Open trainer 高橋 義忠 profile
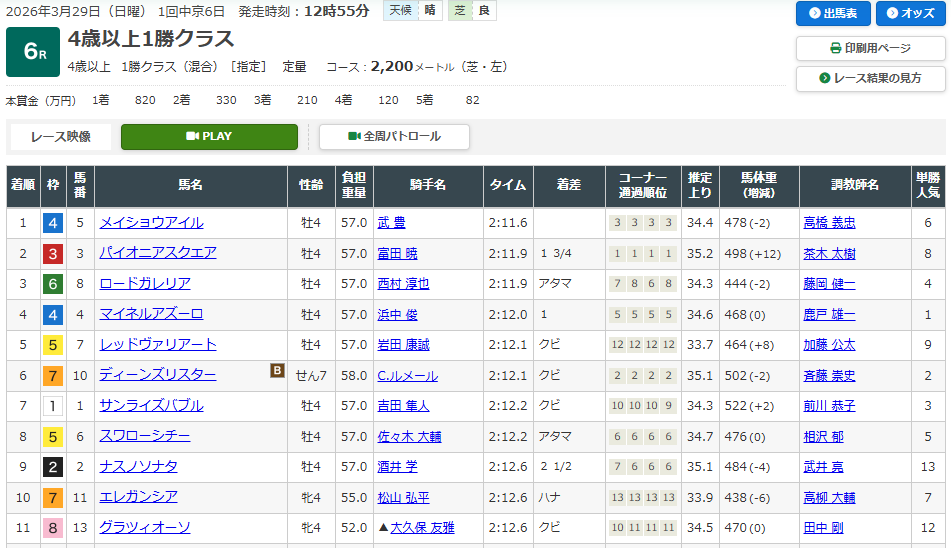This screenshot has height=548, width=951. (x=829, y=223)
